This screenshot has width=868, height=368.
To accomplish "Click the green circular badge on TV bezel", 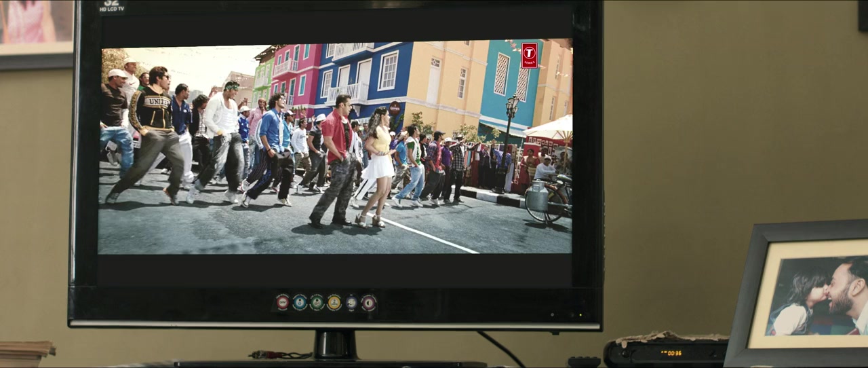I will pyautogui.click(x=317, y=302).
